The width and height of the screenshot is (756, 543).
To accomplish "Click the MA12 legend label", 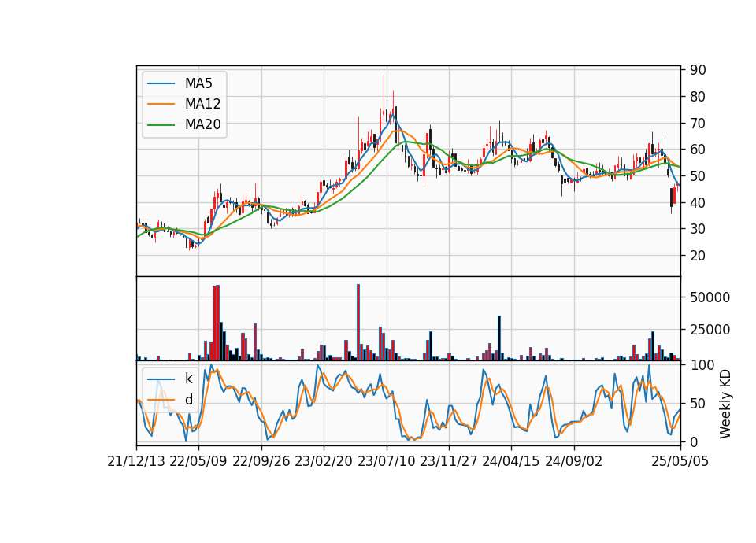I will pos(202,104).
